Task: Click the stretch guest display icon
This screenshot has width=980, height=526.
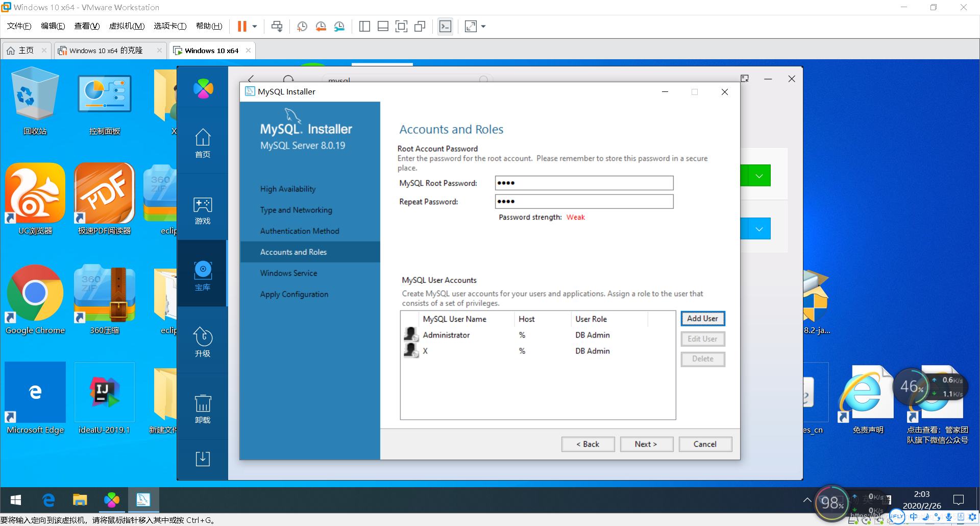Action: [x=471, y=27]
